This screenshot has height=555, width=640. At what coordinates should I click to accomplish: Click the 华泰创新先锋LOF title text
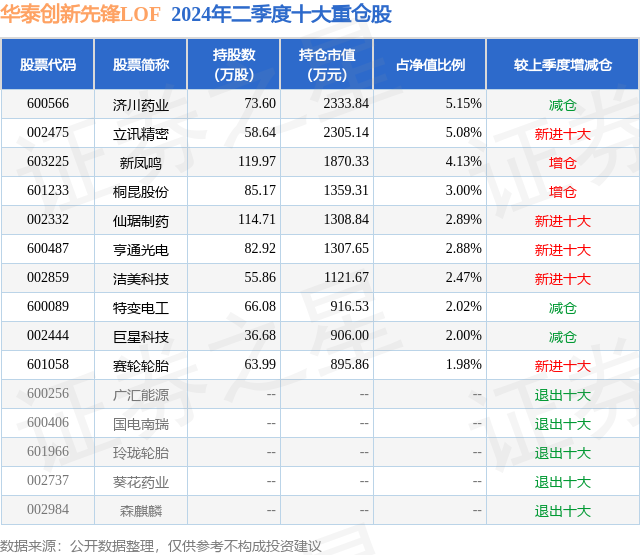(80, 14)
